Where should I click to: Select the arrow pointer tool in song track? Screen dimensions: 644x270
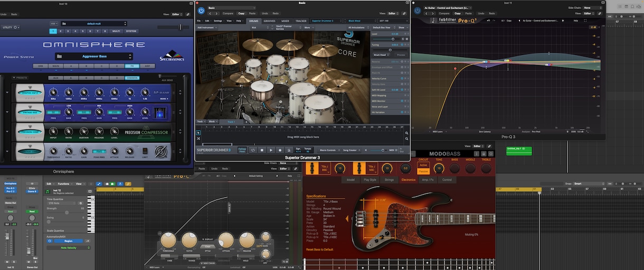[x=198, y=133]
